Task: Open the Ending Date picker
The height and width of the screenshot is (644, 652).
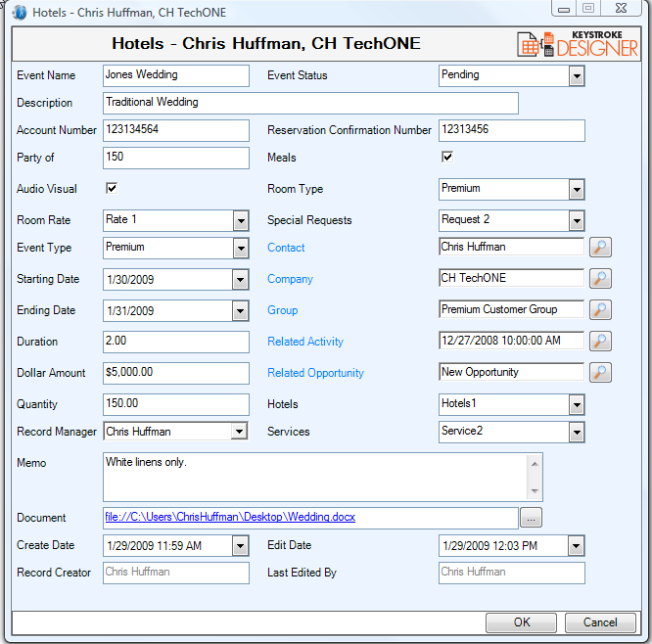Action: [241, 311]
